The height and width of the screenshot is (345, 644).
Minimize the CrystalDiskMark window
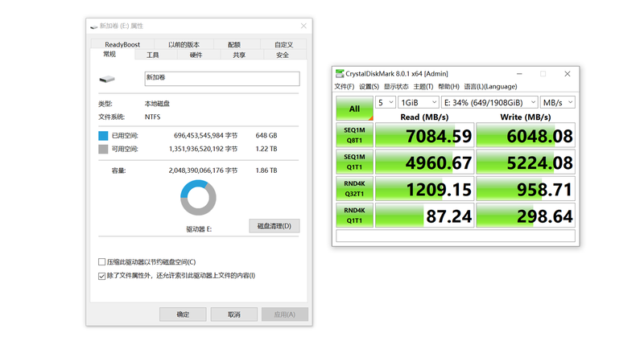pyautogui.click(x=519, y=74)
